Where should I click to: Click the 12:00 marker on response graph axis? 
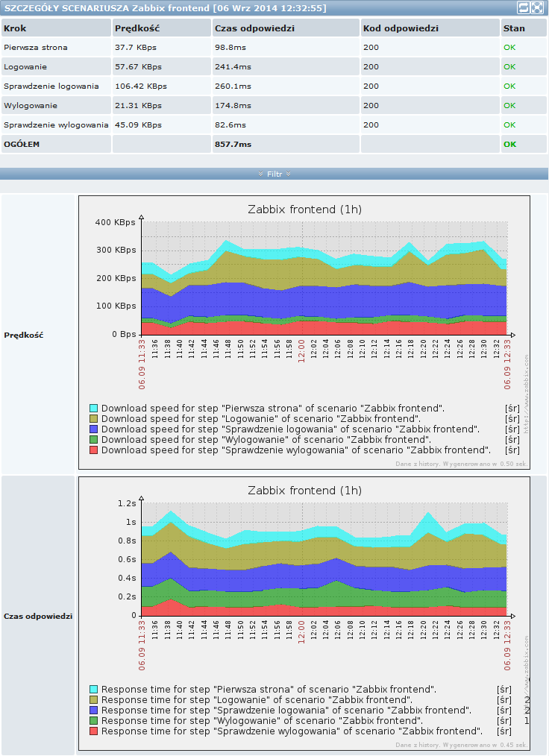(x=301, y=632)
